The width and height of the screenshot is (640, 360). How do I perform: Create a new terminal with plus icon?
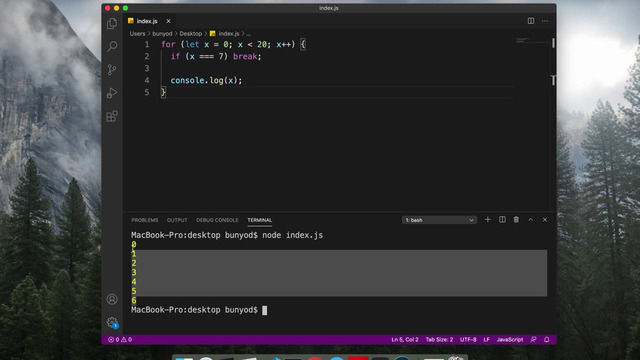coord(487,220)
